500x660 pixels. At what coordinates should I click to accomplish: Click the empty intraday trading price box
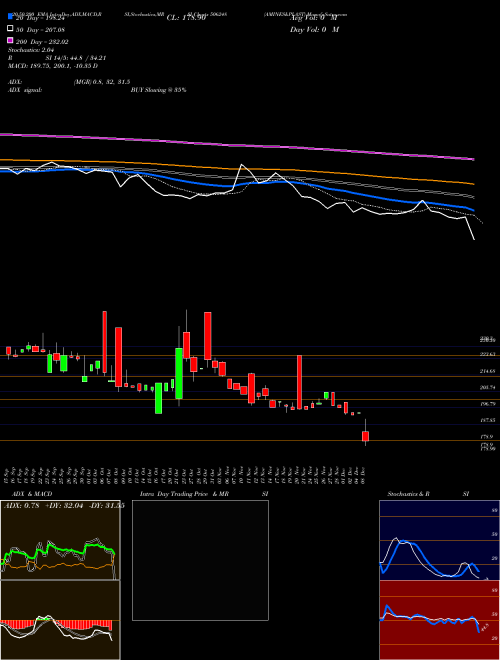coord(200,560)
